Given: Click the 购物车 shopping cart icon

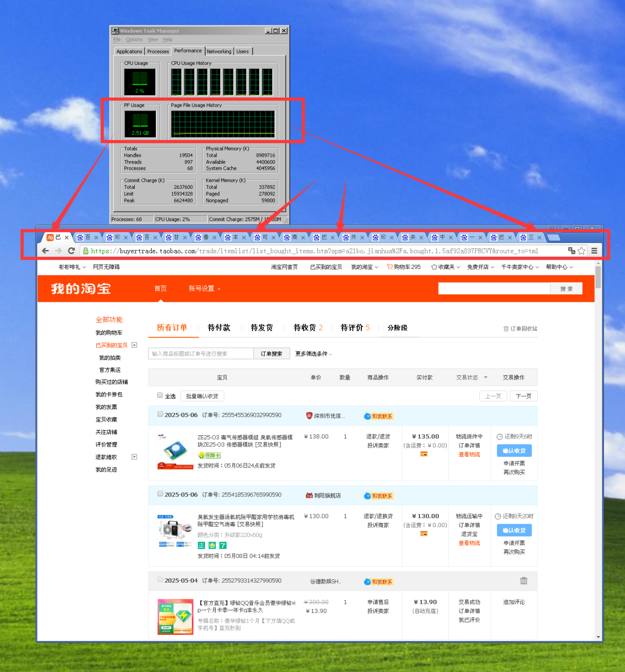Looking at the screenshot, I should coord(390,267).
